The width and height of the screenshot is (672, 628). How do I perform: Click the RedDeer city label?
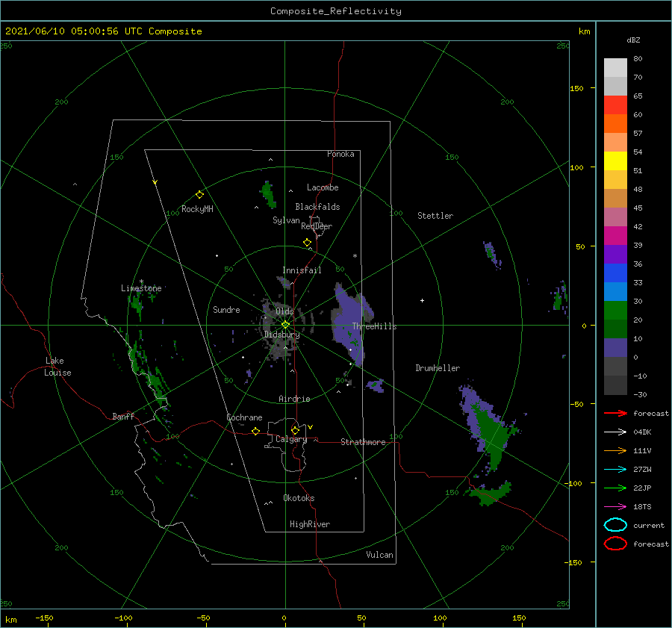click(x=317, y=226)
